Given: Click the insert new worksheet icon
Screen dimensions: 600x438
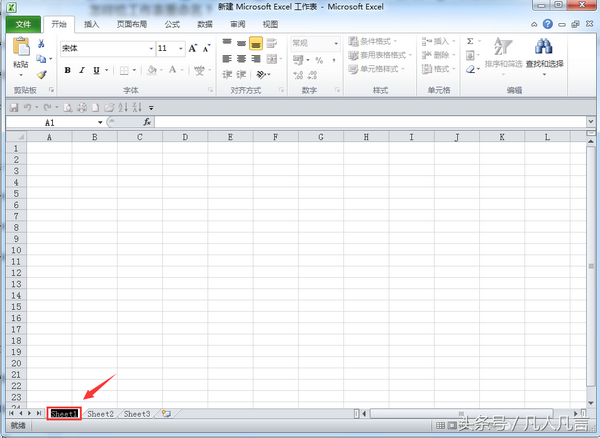Looking at the screenshot, I should click(x=166, y=413).
